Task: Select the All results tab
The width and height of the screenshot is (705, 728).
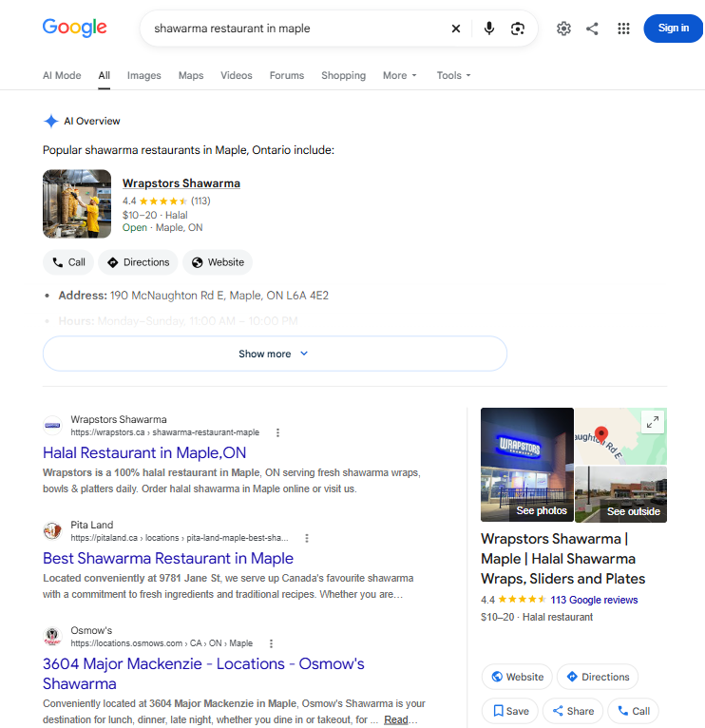Action: (104, 75)
